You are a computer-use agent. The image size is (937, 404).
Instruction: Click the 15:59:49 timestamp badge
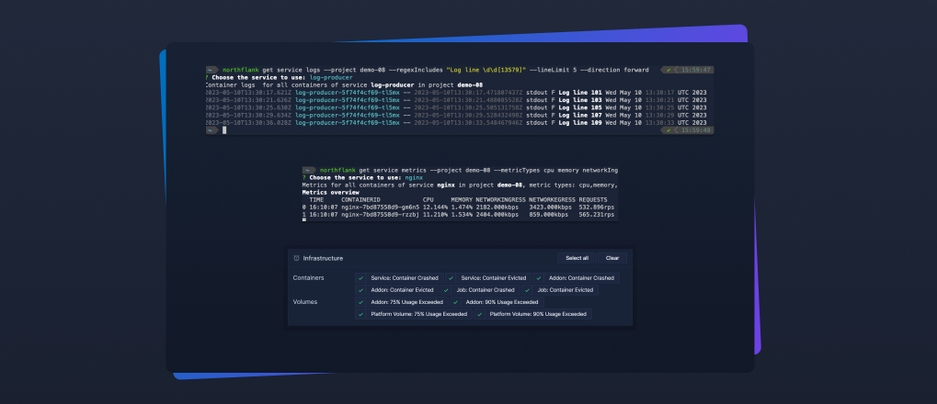[687, 130]
